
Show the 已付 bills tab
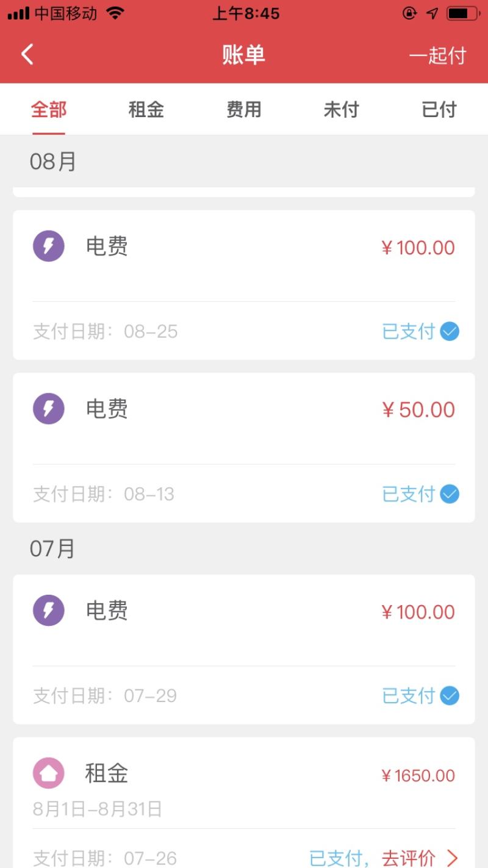tap(439, 110)
